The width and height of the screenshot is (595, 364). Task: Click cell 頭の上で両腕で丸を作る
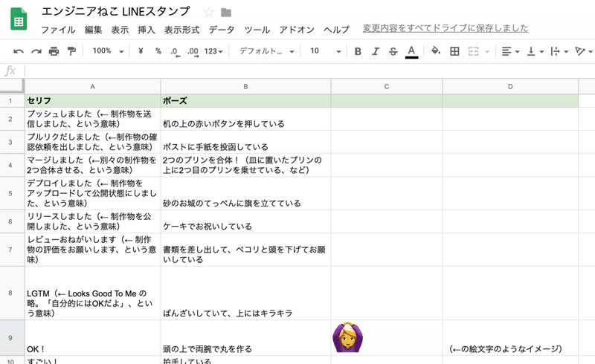[x=245, y=338]
